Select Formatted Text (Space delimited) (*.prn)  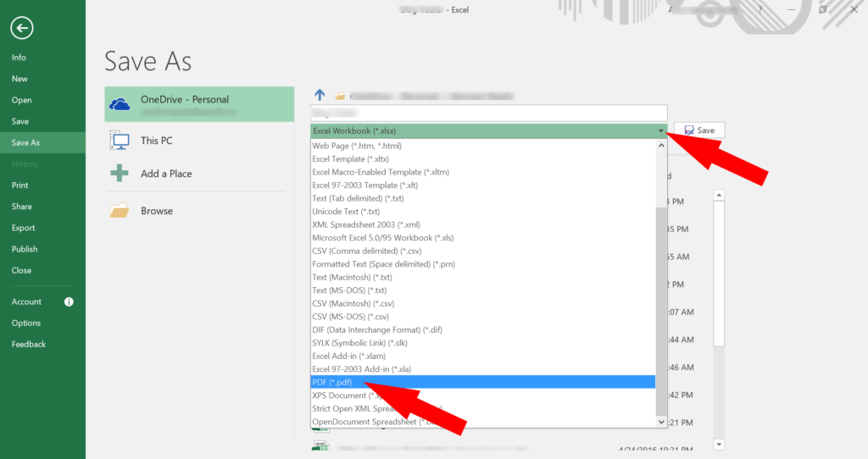pyautogui.click(x=483, y=264)
